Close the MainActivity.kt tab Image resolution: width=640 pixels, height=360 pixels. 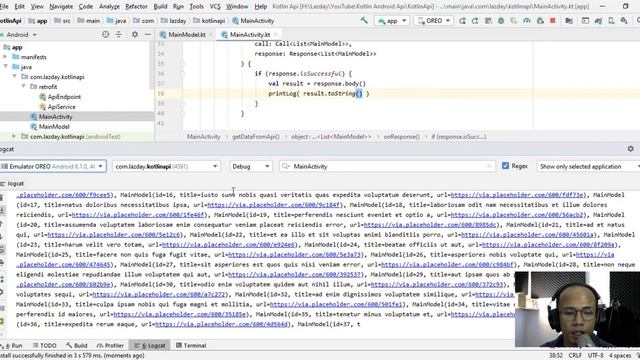(276, 35)
